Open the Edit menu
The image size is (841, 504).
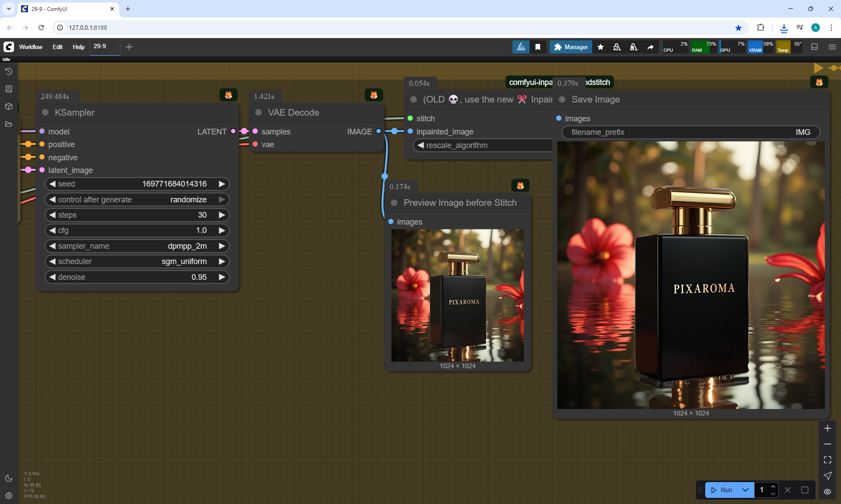(57, 47)
